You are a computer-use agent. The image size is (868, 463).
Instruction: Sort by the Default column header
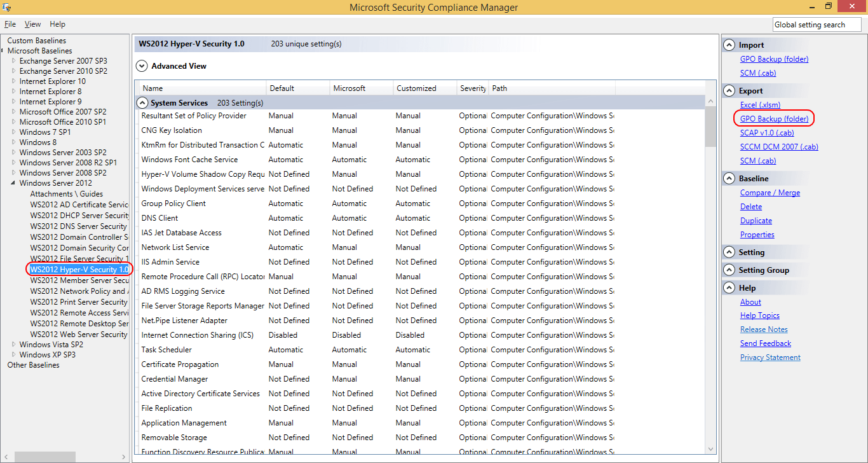[298, 88]
